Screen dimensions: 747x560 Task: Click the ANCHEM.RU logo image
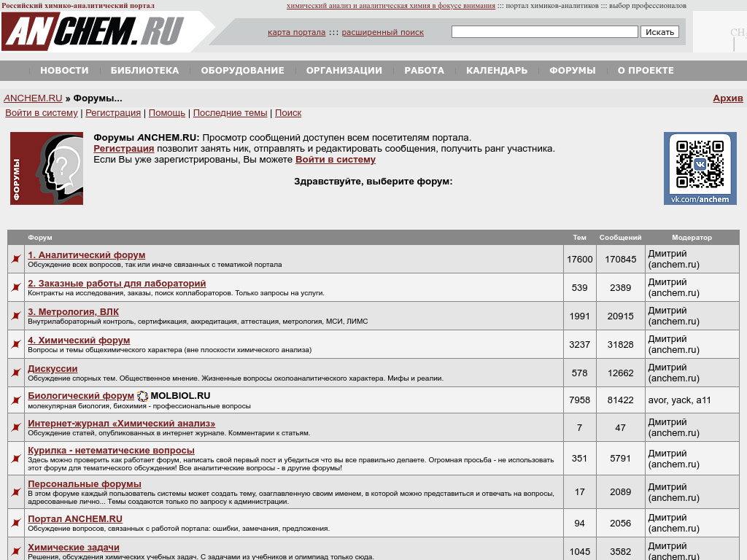click(93, 31)
